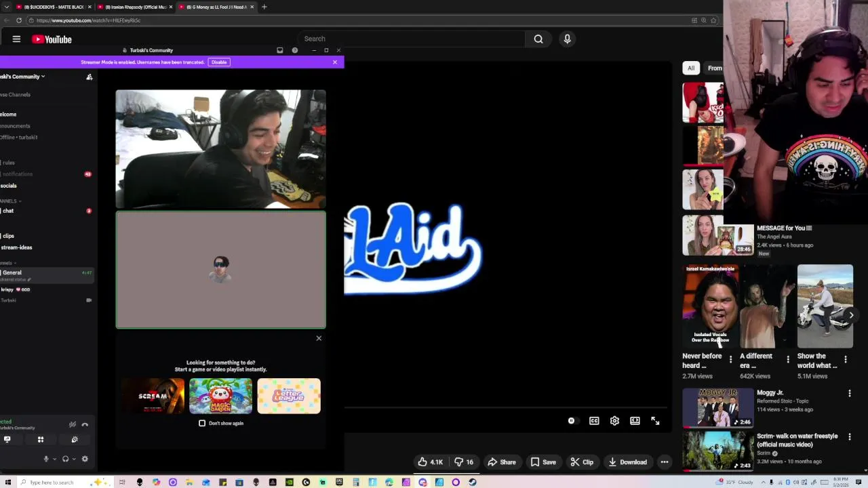Launch the Scream activity card
Viewport: 868px width, 488px height.
click(153, 396)
